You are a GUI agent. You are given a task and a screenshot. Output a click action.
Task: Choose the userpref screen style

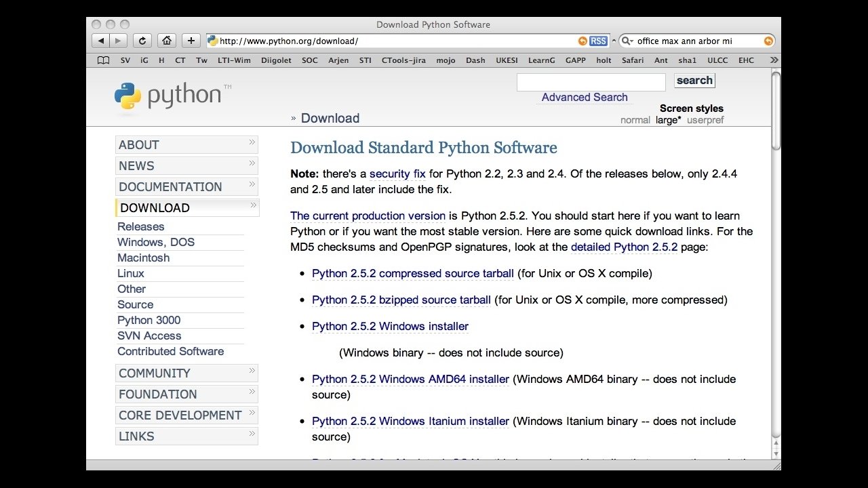tap(705, 120)
